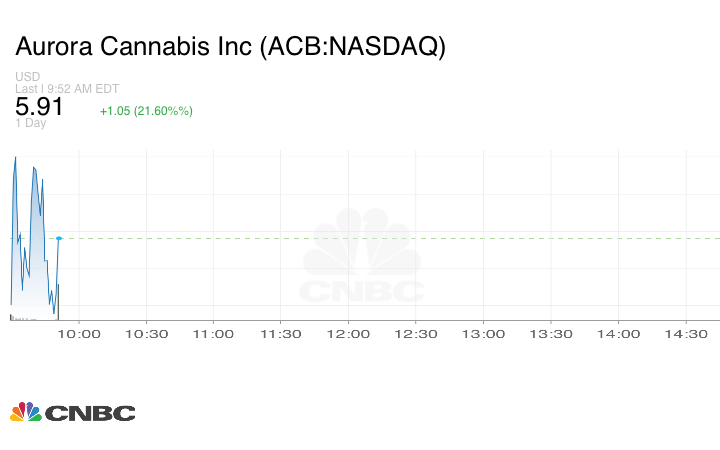Click the Aurora Cannabis Inc title
This screenshot has width=720, height=450.
[230, 47]
